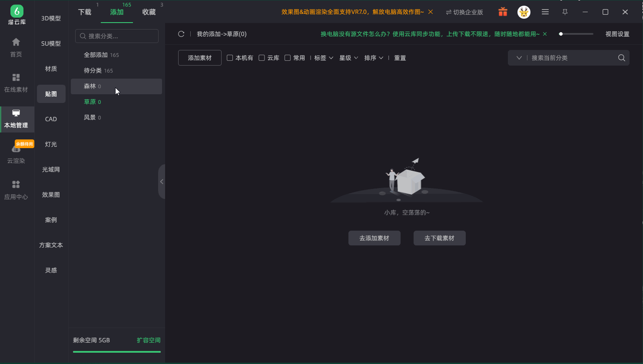Image resolution: width=643 pixels, height=364 pixels.
Task: Click the 我的添加->草原(0) breadcrumb
Action: point(222,34)
